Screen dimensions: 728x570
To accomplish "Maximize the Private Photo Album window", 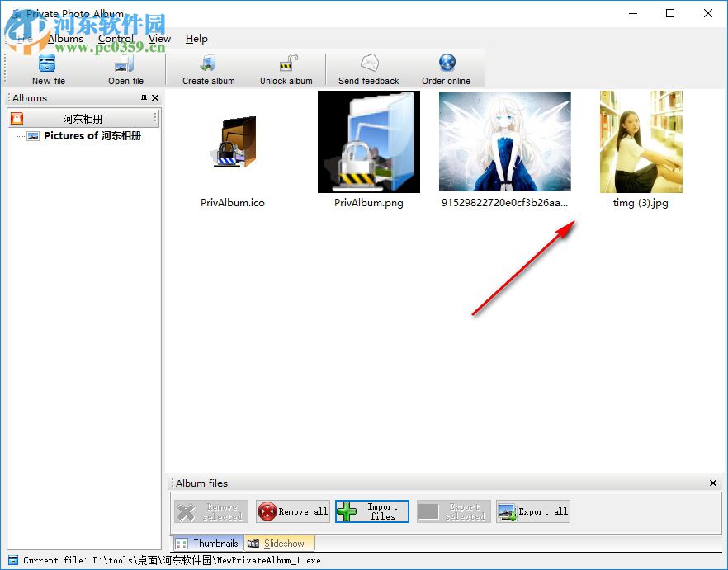I will coord(670,13).
